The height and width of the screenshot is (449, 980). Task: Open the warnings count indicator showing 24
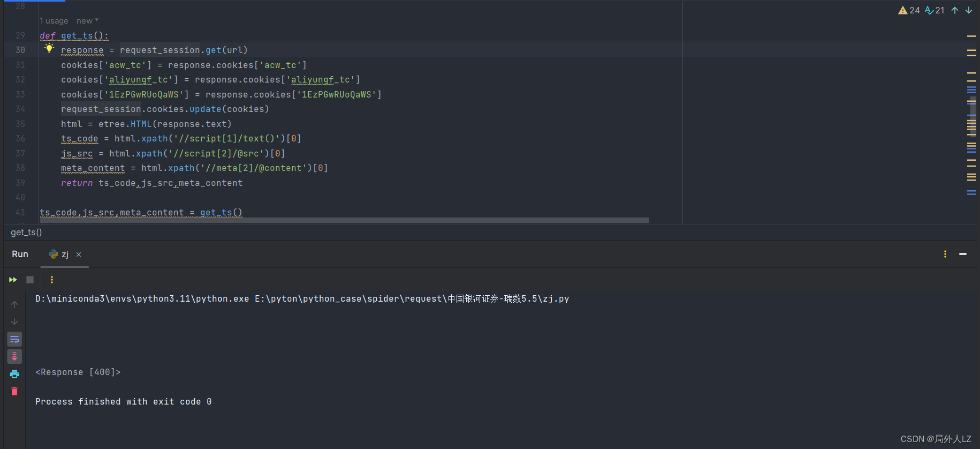909,10
